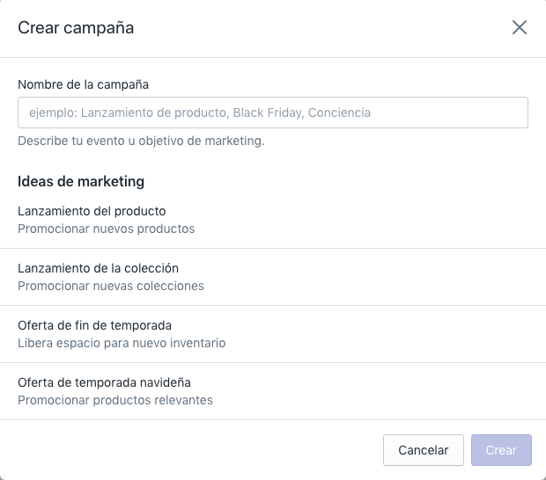Click Libera espacio para nuevo inventario text
The width and height of the screenshot is (546, 480).
[122, 343]
